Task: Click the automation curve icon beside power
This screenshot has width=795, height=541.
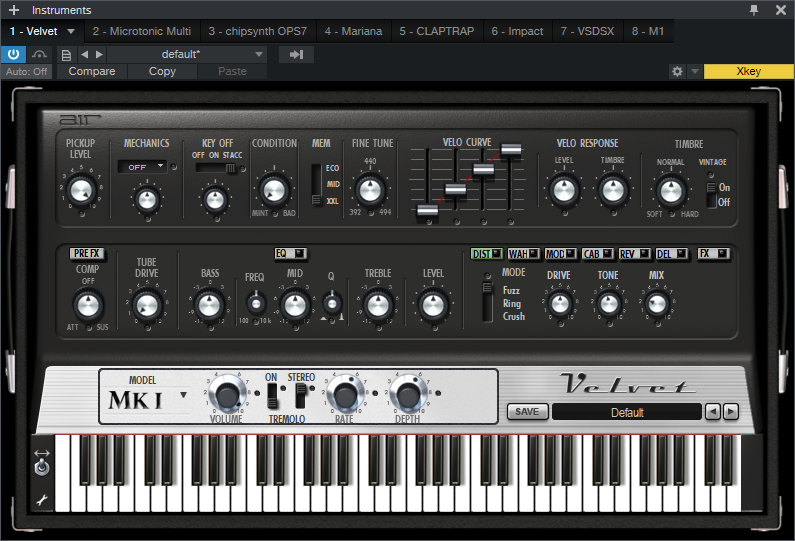Action: click(39, 54)
